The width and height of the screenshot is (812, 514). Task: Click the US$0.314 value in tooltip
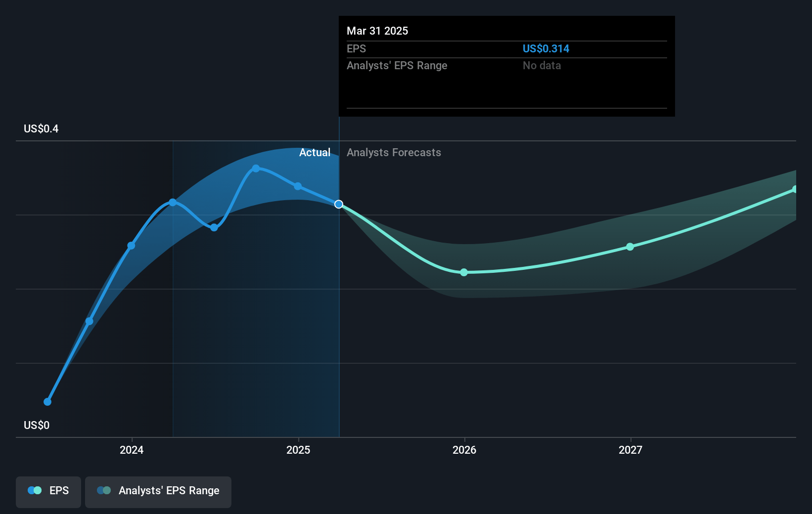tap(546, 49)
